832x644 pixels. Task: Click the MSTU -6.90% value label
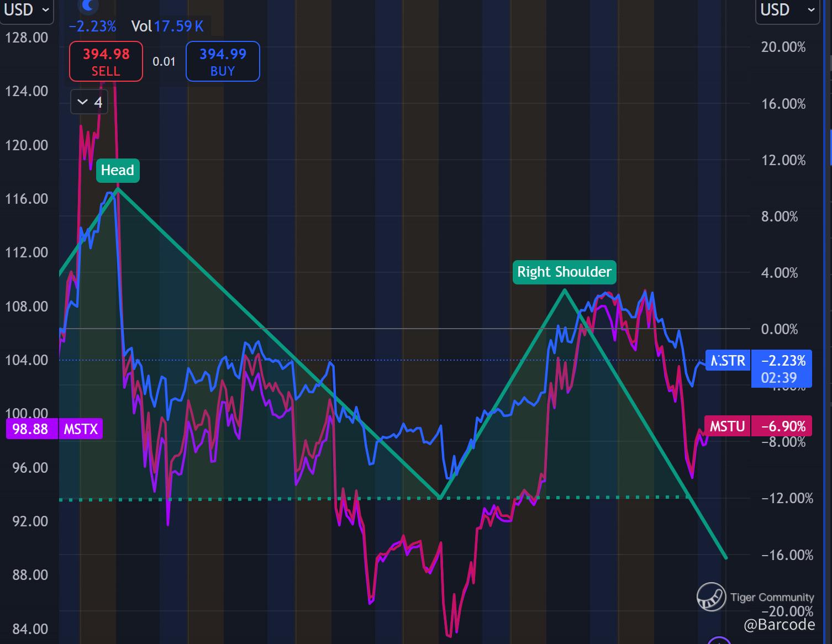(x=782, y=426)
